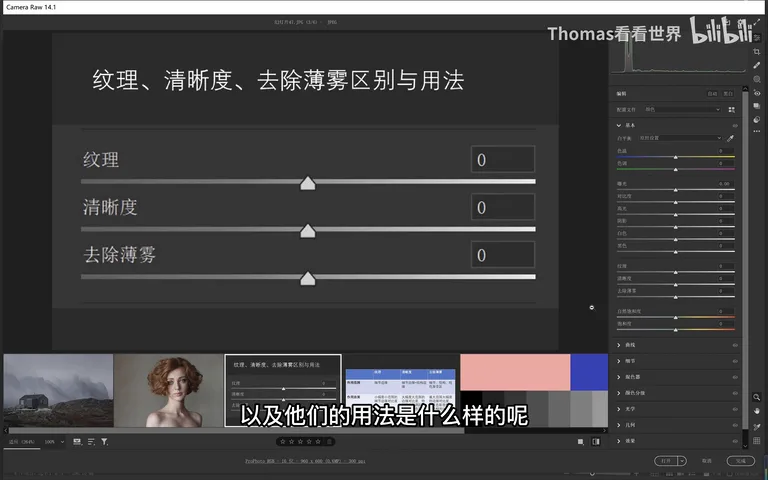The height and width of the screenshot is (480, 768).
Task: Open the Snapshots panel icon
Action: pos(757,105)
